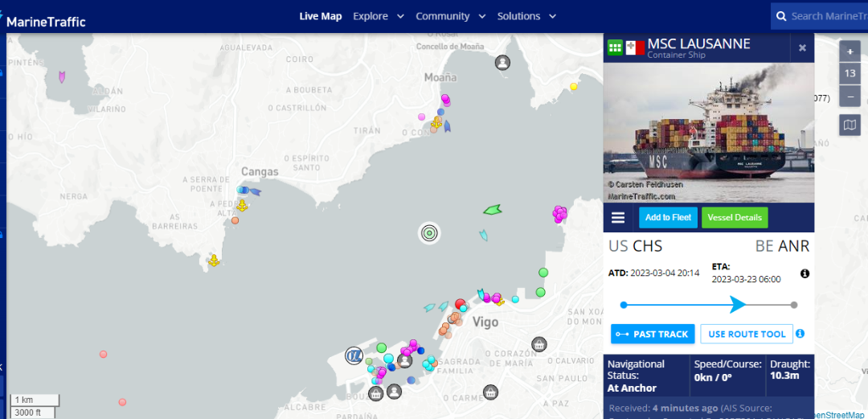
Task: Close the MSC LAUSANNE vessel panel
Action: coord(802,47)
